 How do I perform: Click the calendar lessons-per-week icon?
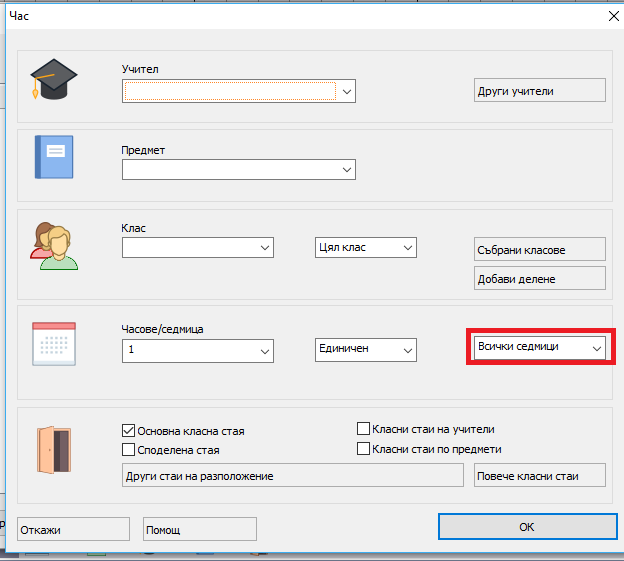coord(54,345)
